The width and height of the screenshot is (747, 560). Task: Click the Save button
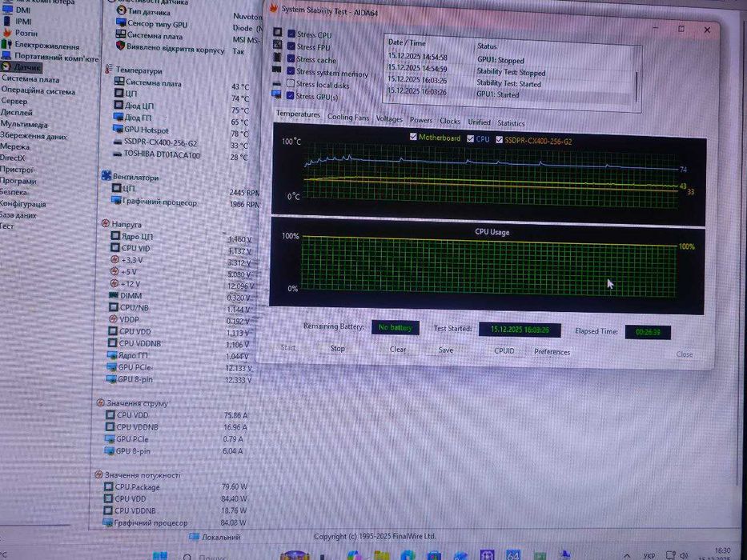(446, 350)
